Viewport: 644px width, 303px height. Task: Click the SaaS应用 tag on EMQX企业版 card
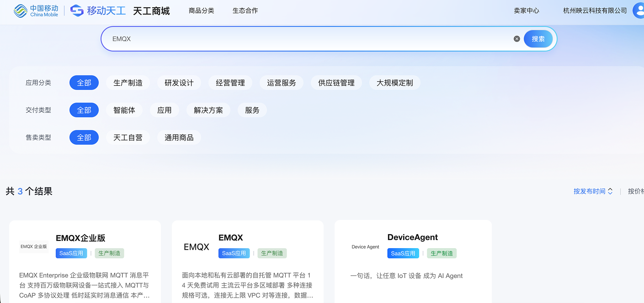point(71,253)
